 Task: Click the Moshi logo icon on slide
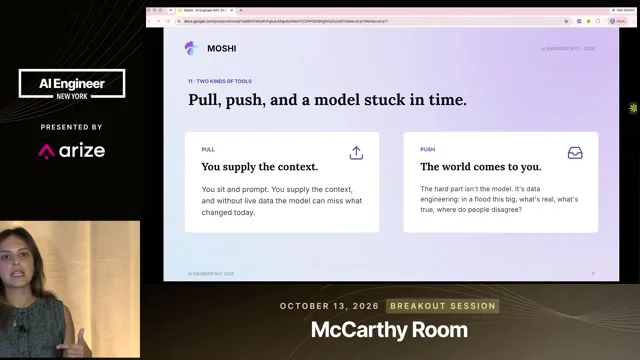click(190, 48)
